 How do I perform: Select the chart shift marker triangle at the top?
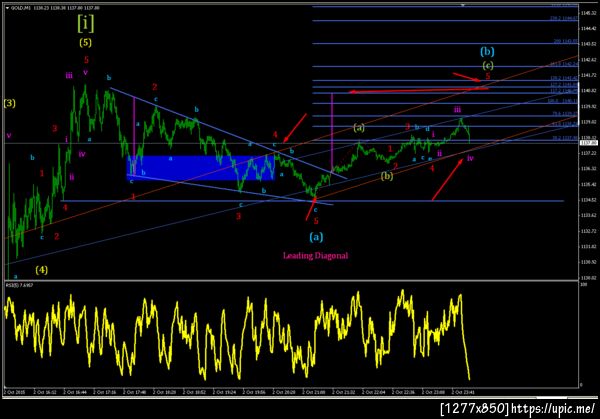coord(463,5)
